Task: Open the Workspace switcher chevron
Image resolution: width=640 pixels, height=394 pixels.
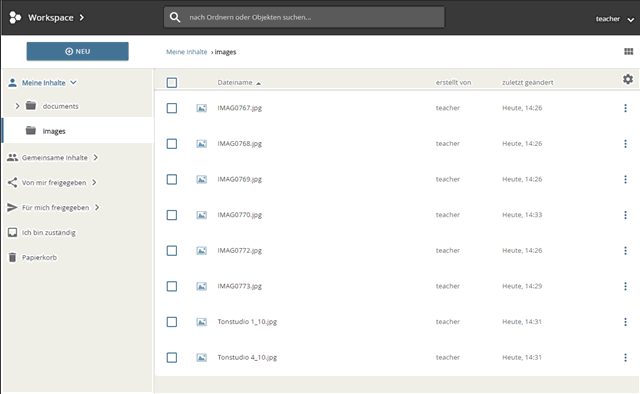Action: [x=82, y=18]
